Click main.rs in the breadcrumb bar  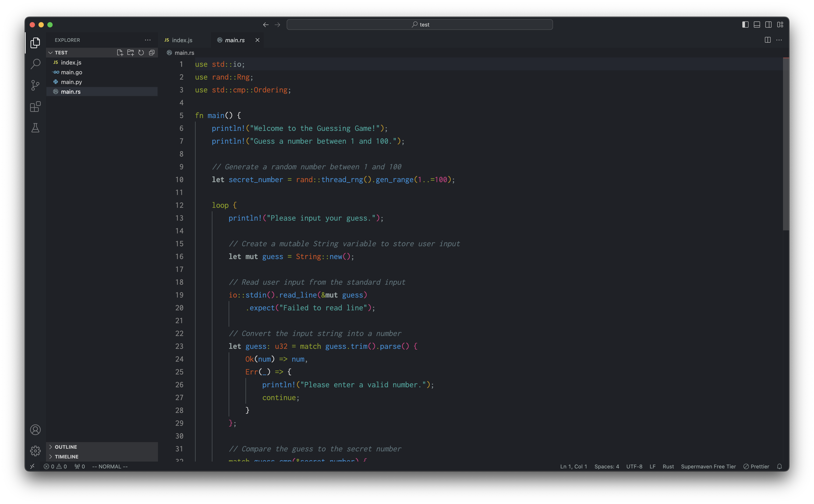point(184,53)
